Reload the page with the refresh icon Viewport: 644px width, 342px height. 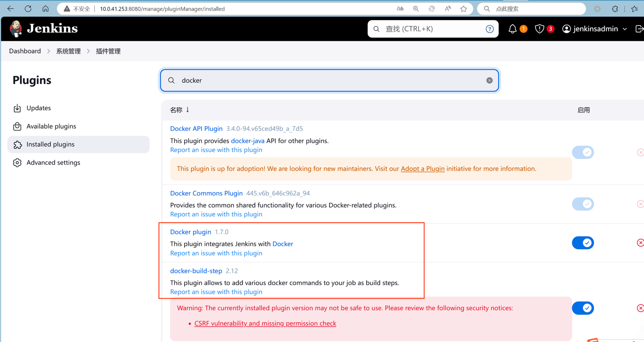28,8
